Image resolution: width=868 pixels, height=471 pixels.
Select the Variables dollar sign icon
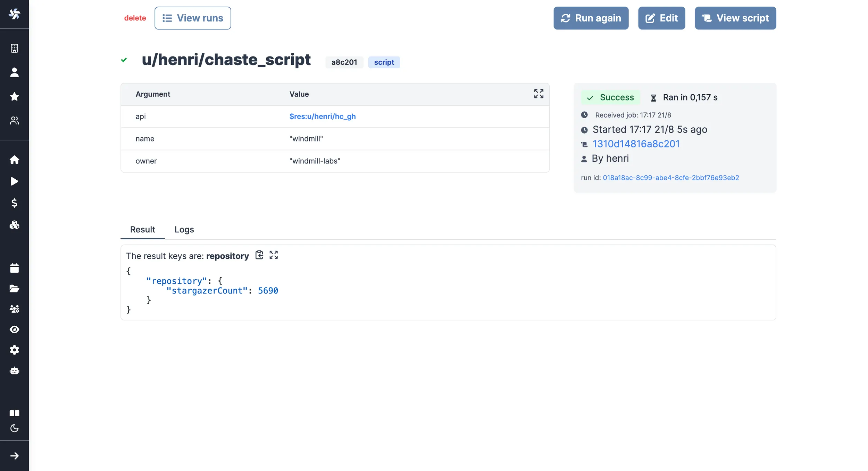tap(15, 203)
